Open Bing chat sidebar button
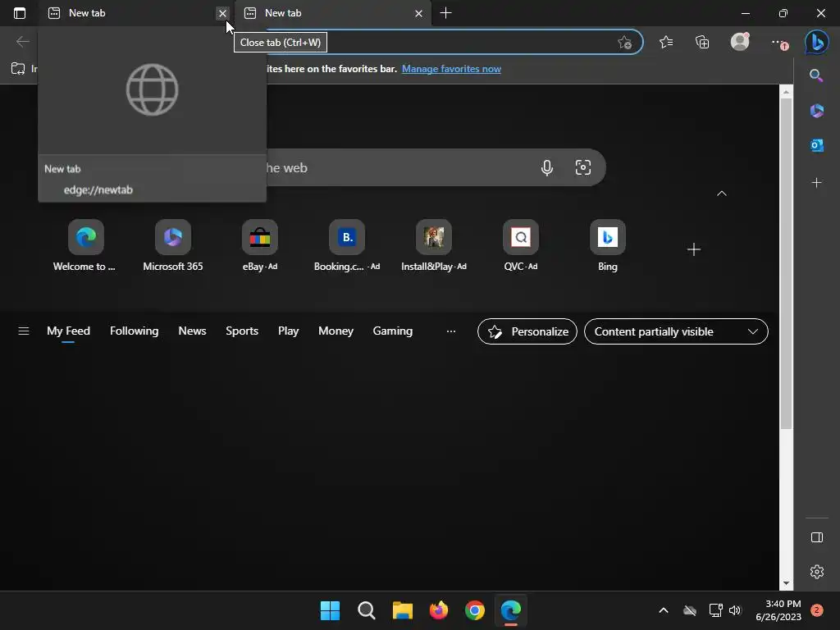 point(817,43)
